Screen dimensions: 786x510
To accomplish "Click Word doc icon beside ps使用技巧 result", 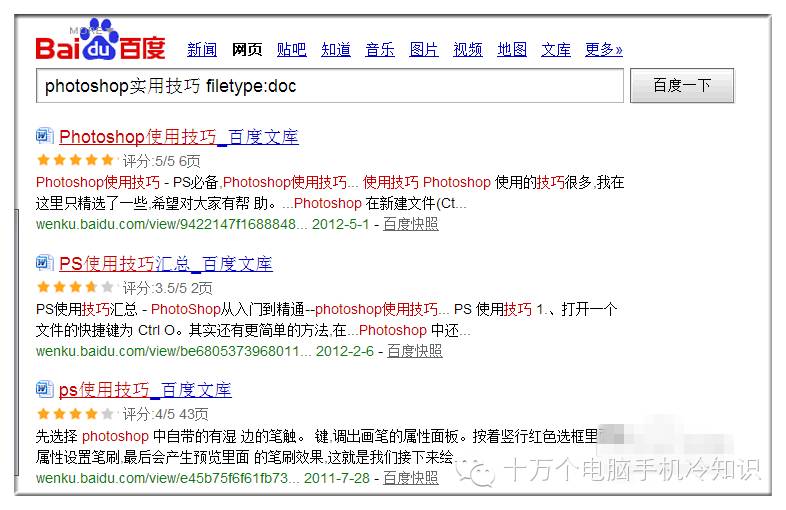I will point(45,389).
